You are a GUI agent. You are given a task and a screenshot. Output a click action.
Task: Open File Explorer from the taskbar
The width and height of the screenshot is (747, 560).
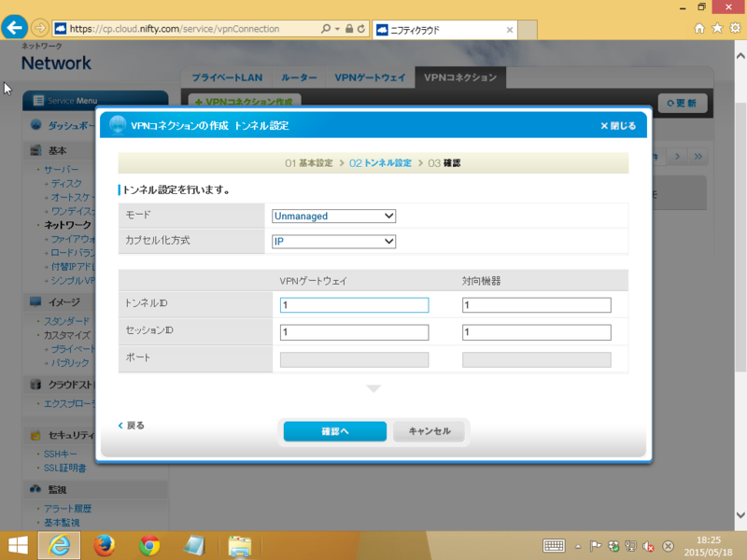click(x=239, y=546)
